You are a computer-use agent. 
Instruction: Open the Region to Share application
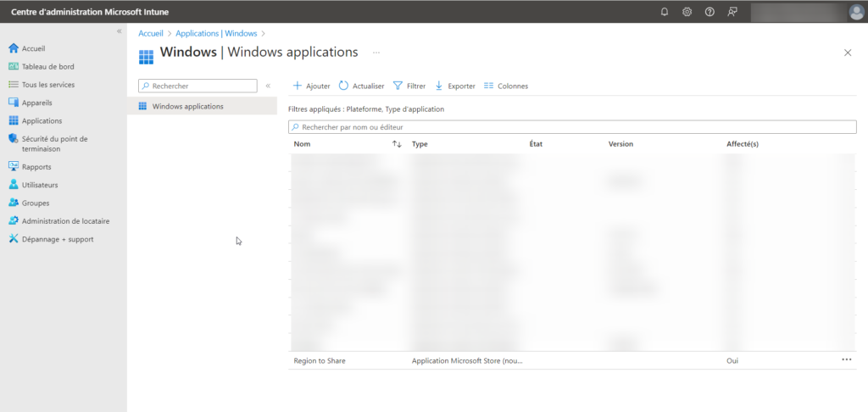click(x=320, y=361)
